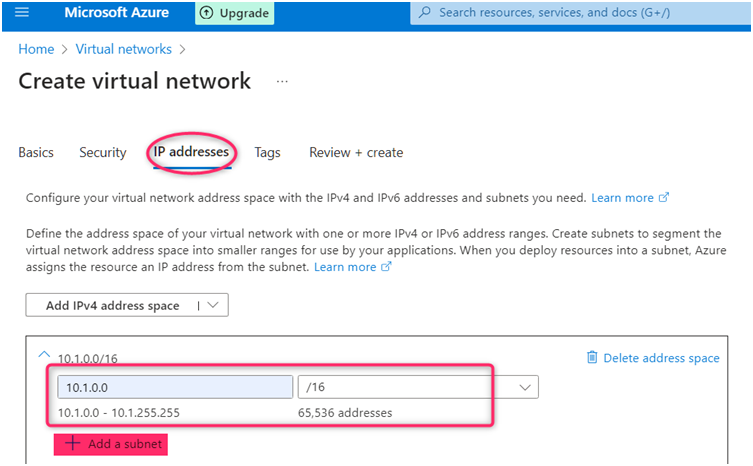Expand the /16 prefix size dropdown
This screenshot has width=753, height=466.
pyautogui.click(x=525, y=387)
